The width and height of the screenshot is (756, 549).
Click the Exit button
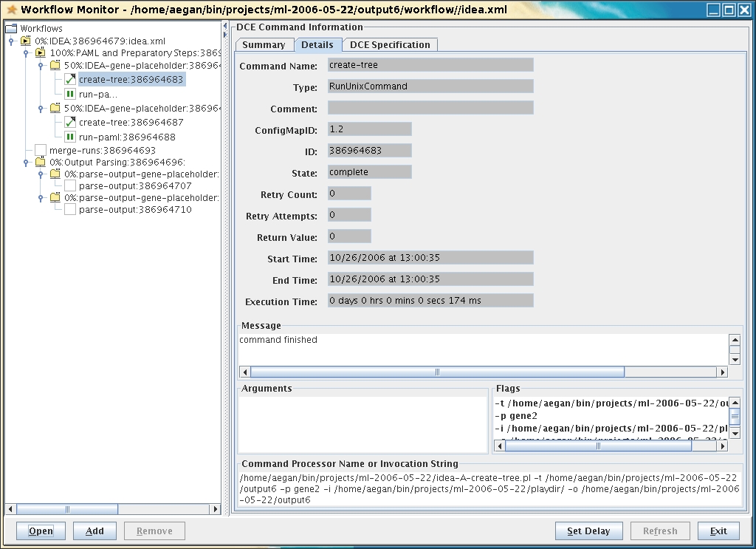click(x=718, y=531)
